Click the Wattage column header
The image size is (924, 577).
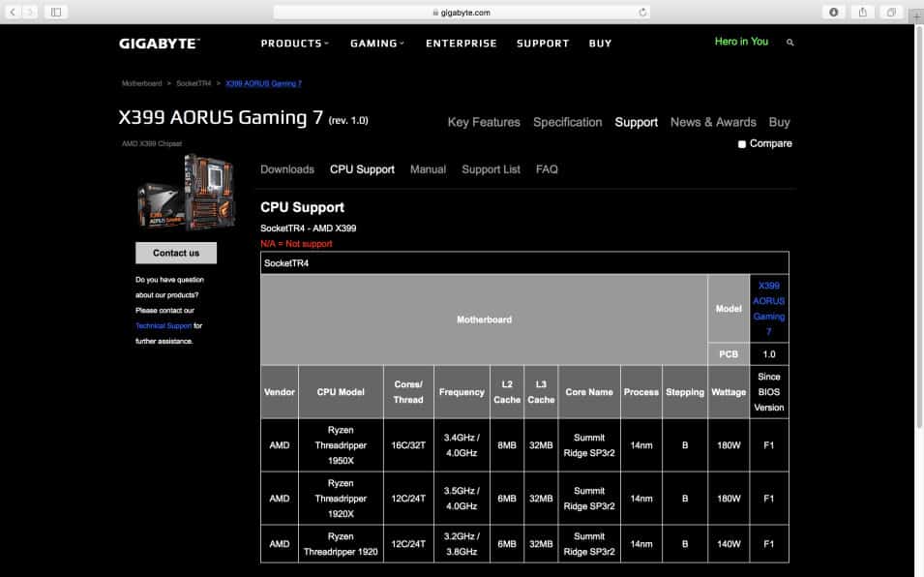pos(729,392)
